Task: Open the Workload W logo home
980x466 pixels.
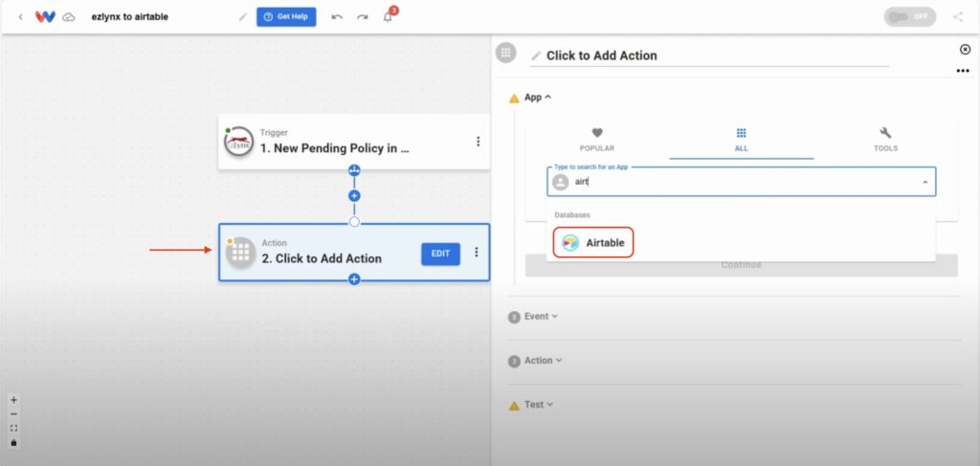Action: point(46,17)
